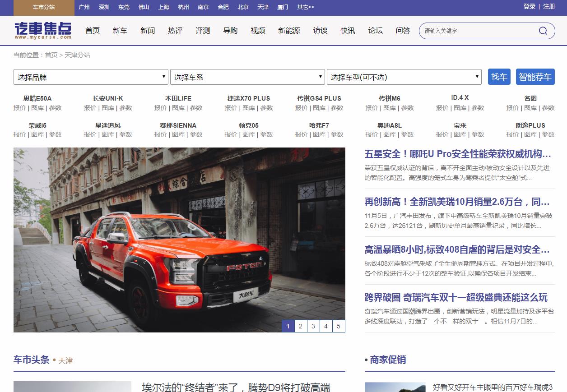Viewport: 567px width, 392px height.
Task: Expand 其它>> city list
Action: coord(306,7)
